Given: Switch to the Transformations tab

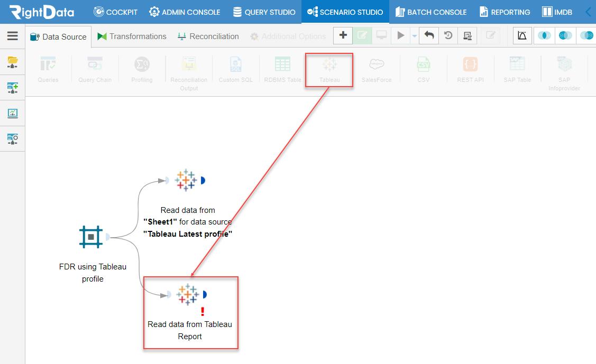Looking at the screenshot, I should coord(132,36).
